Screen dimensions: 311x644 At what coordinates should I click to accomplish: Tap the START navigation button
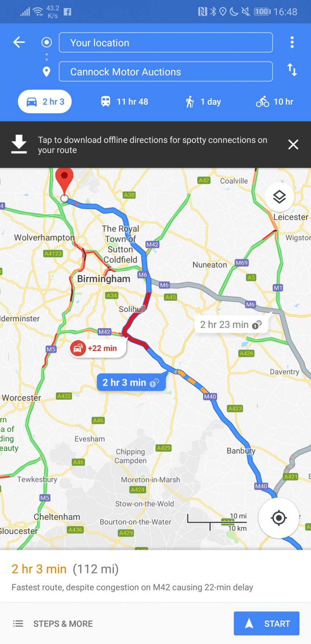point(267,623)
